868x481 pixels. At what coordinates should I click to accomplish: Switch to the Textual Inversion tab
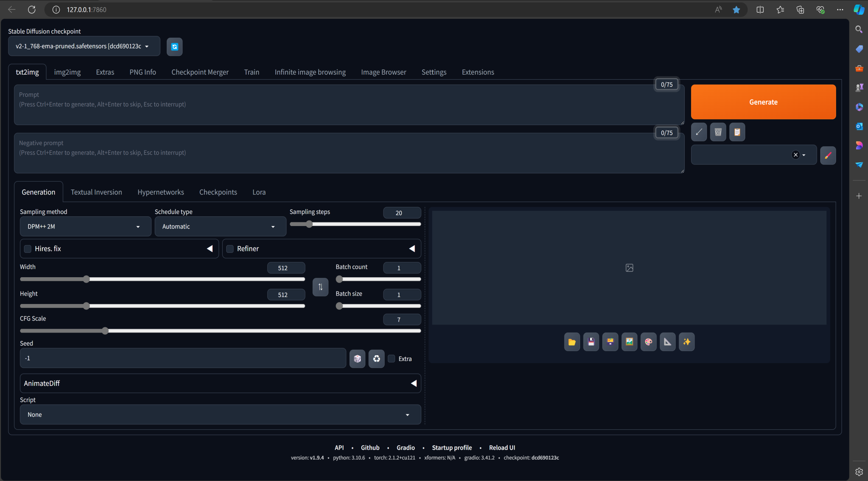tap(96, 192)
